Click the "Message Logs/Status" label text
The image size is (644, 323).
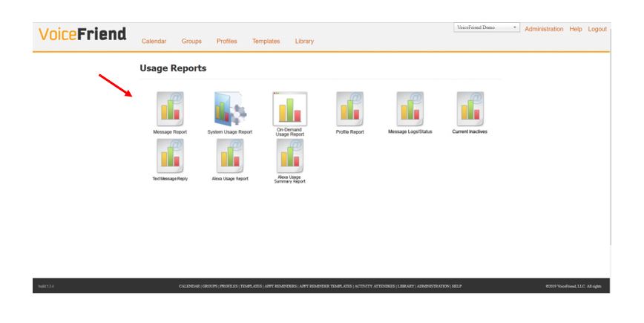coord(410,131)
